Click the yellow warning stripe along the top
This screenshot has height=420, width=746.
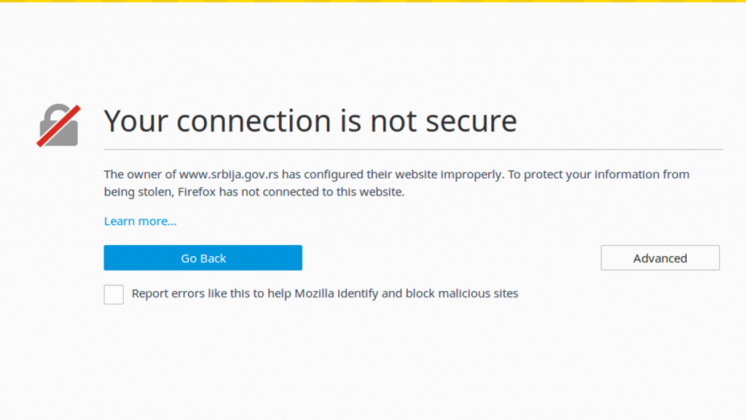[x=373, y=1]
